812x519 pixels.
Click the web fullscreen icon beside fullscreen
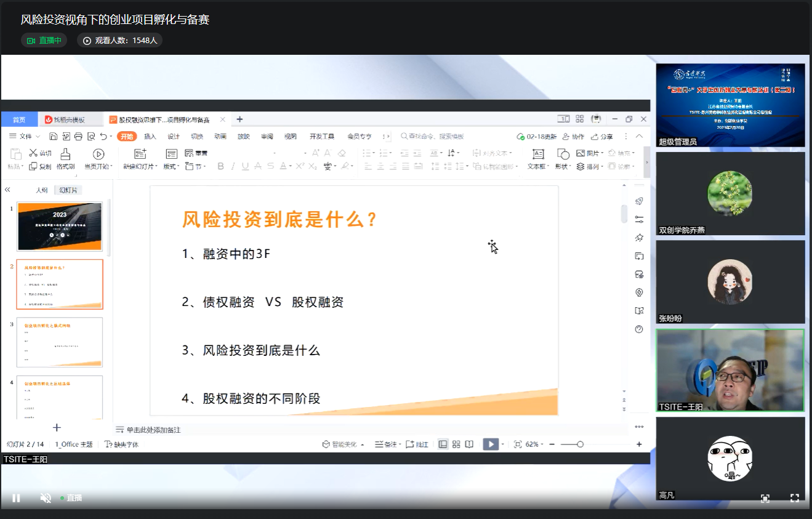765,498
